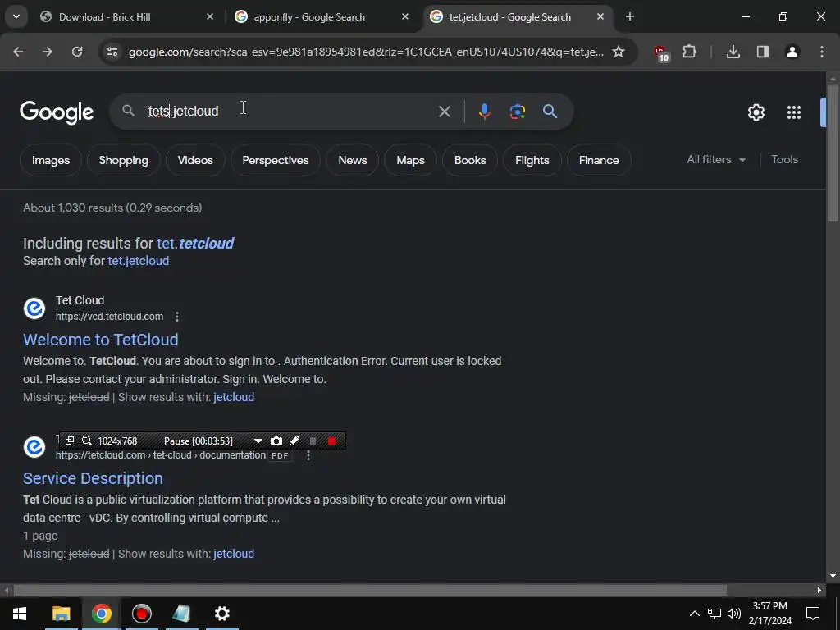This screenshot has height=630, width=840.
Task: Close the Download - Brick Hill tab
Action: [210, 17]
